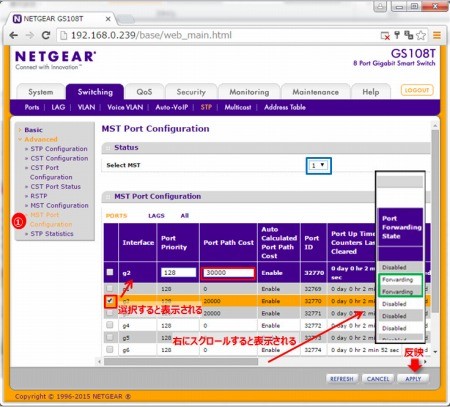
Task: Reload the page with refresh icon
Action: pos(46,35)
